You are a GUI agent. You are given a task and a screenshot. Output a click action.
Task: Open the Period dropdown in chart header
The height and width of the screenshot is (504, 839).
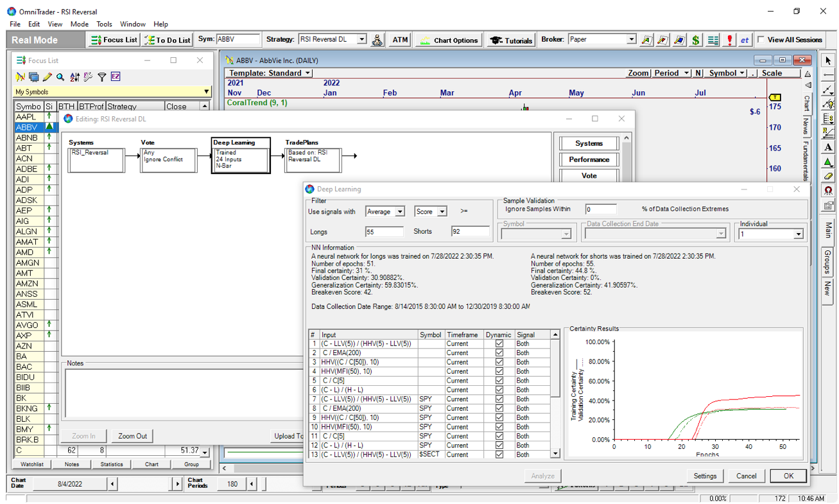(671, 73)
